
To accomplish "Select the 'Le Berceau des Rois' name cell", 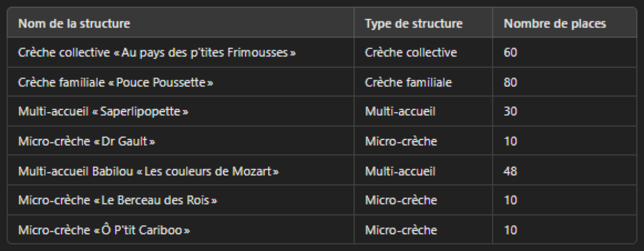I will [x=118, y=200].
